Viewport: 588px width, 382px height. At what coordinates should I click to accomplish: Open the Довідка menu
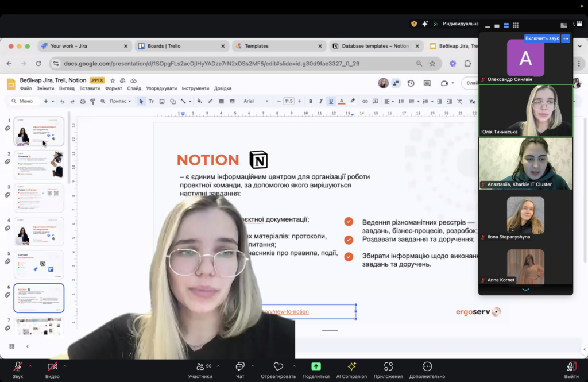(x=223, y=88)
